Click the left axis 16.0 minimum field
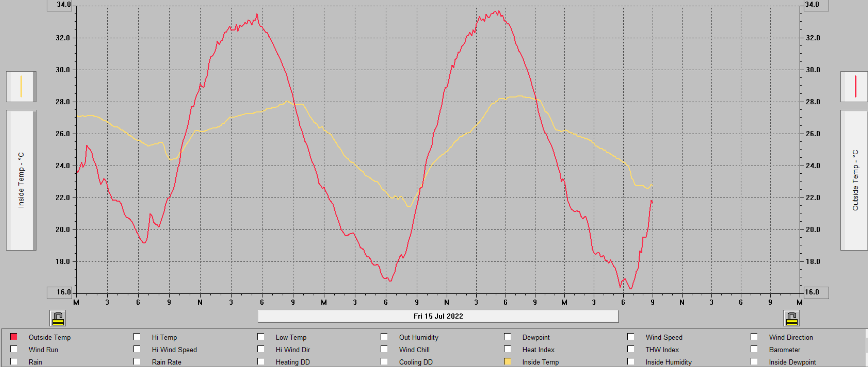Viewport: 868px width, 367px height. tap(60, 292)
